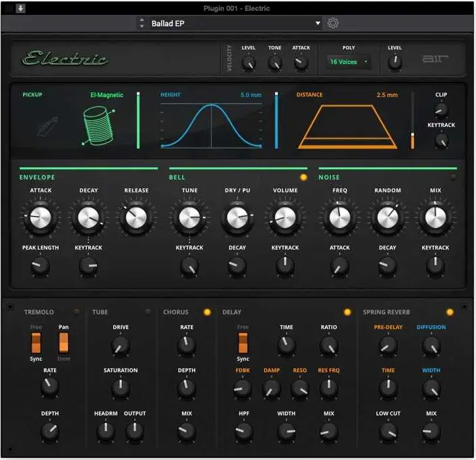Image resolution: width=476 pixels, height=460 pixels.
Task: Click the orange Distance vertical slider
Action: click(412, 120)
